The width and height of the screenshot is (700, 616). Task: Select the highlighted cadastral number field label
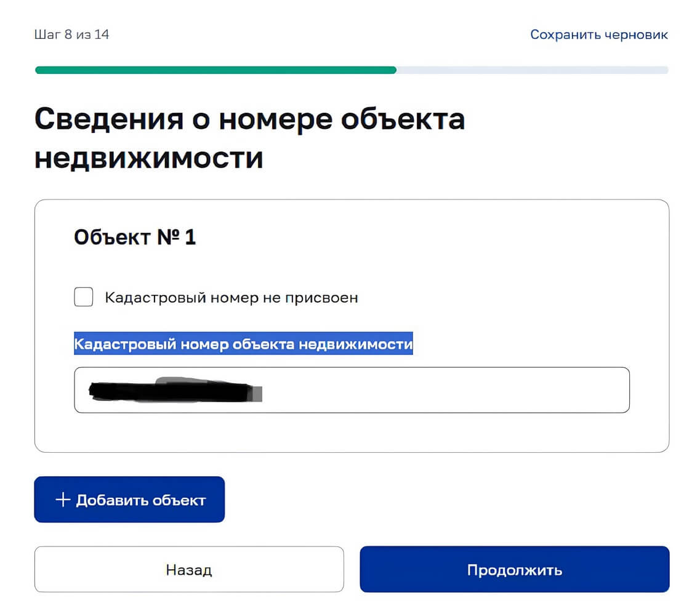point(244,344)
